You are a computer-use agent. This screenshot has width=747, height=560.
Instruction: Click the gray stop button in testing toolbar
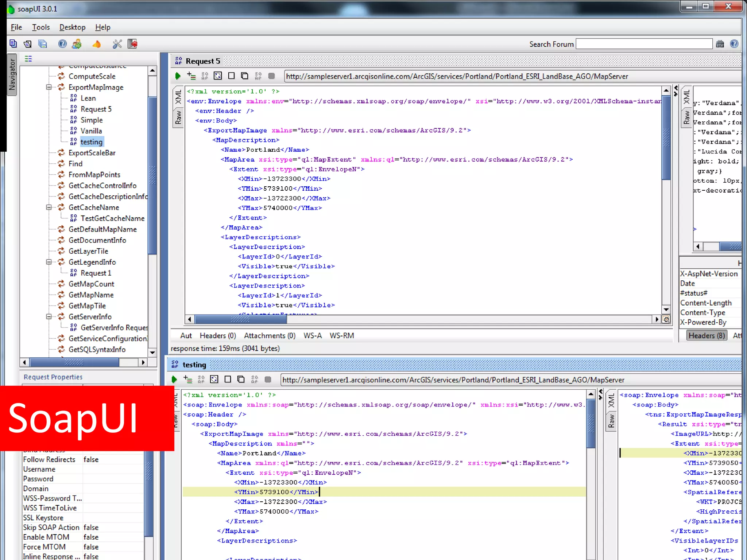click(x=268, y=380)
